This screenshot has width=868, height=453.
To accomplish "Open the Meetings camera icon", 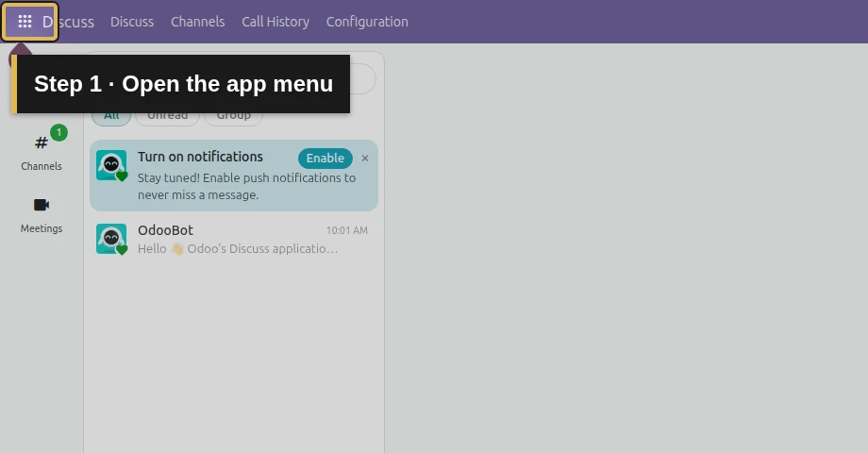I will [42, 205].
